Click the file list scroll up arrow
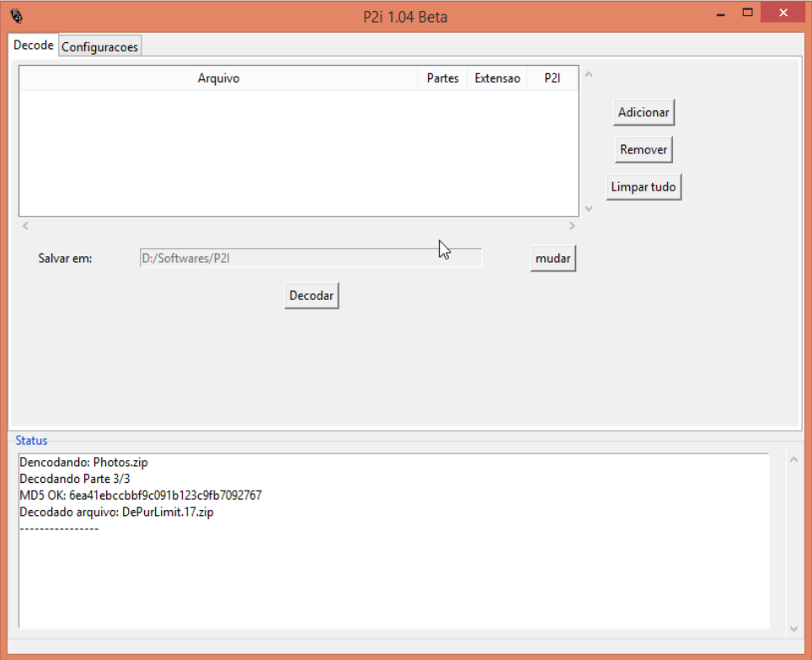This screenshot has width=812, height=660. [x=588, y=75]
